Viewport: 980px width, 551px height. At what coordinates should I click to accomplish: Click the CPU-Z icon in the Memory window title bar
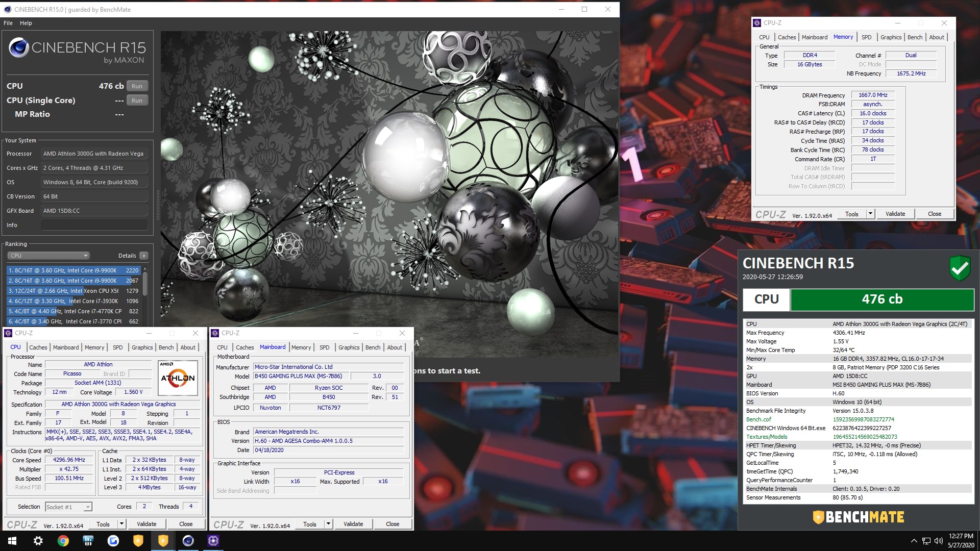756,23
